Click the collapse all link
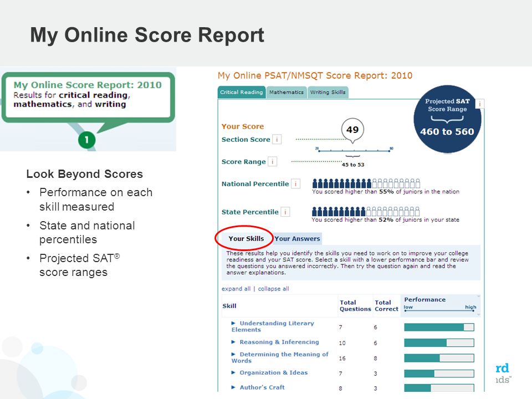Screen dimensions: 532x399 pyautogui.click(x=273, y=289)
